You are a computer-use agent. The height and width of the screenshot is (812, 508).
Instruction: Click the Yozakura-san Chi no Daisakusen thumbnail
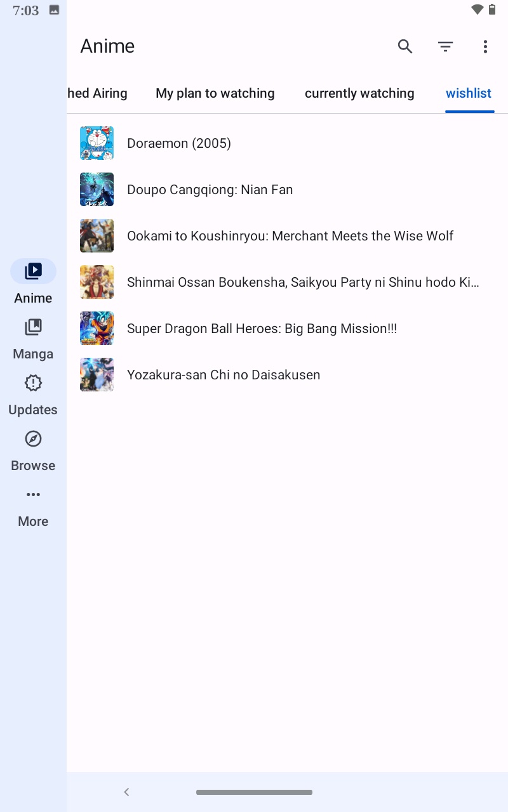tap(97, 375)
